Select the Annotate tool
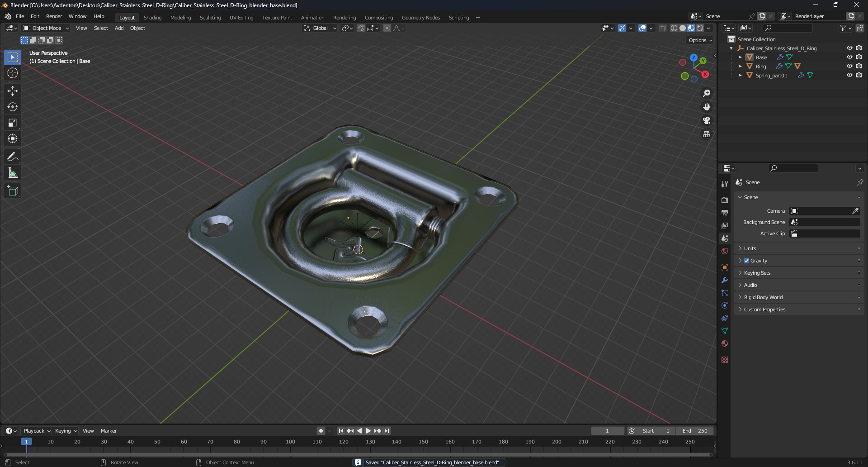868x467 pixels. pos(13,157)
